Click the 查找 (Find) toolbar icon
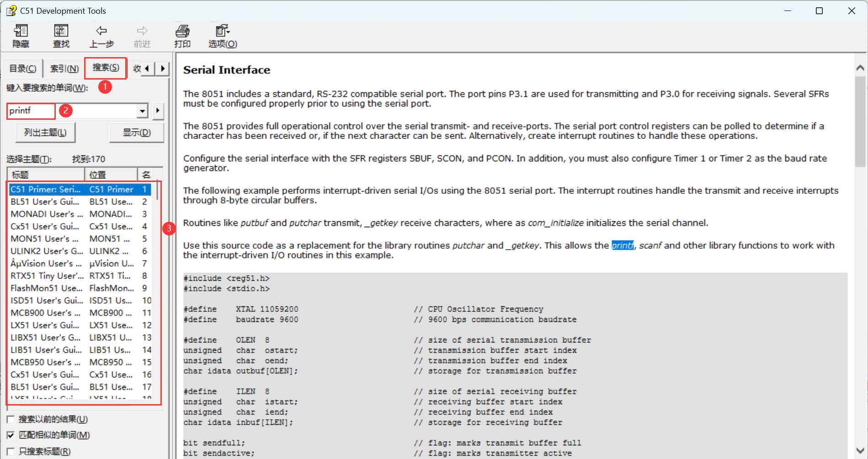The height and width of the screenshot is (459, 868). point(61,36)
